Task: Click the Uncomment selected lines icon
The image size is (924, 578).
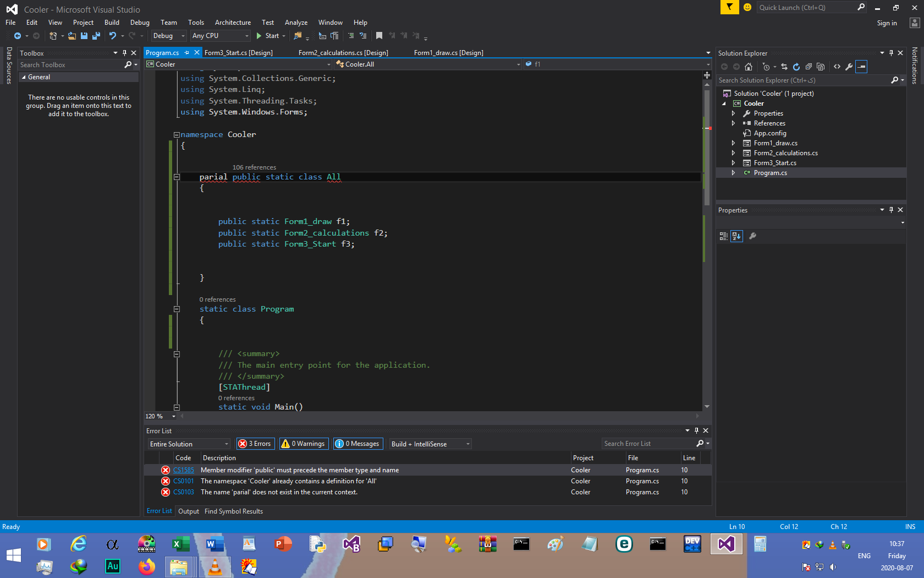Action: (x=363, y=36)
